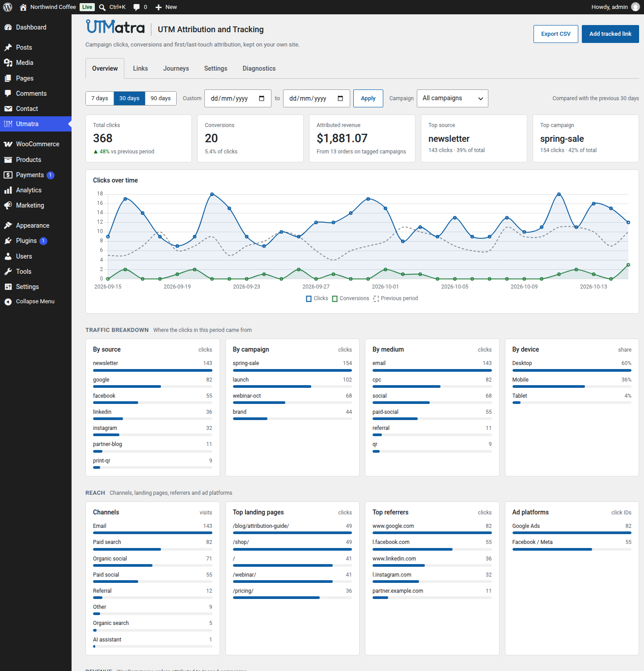Switch to the Journeys tab

click(176, 68)
